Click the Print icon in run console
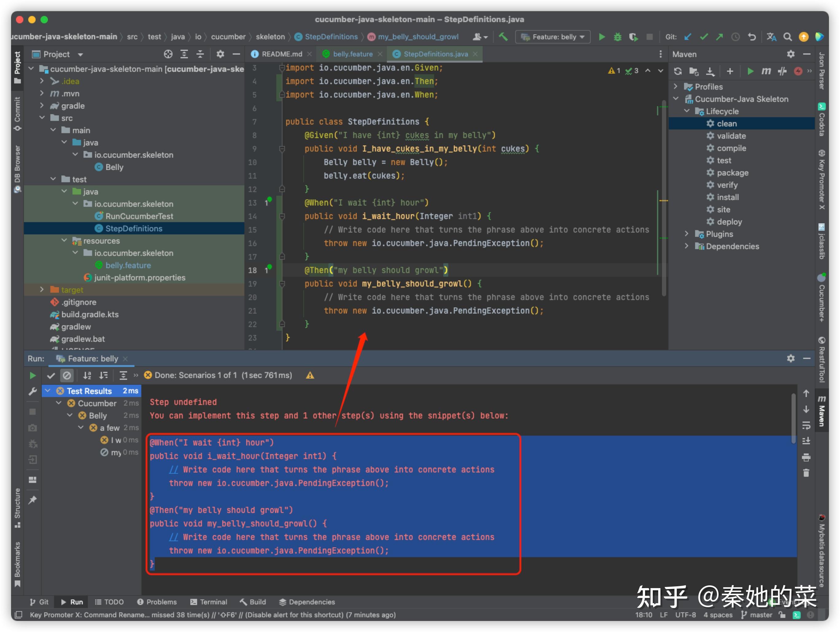This screenshot has width=840, height=632. (x=806, y=457)
